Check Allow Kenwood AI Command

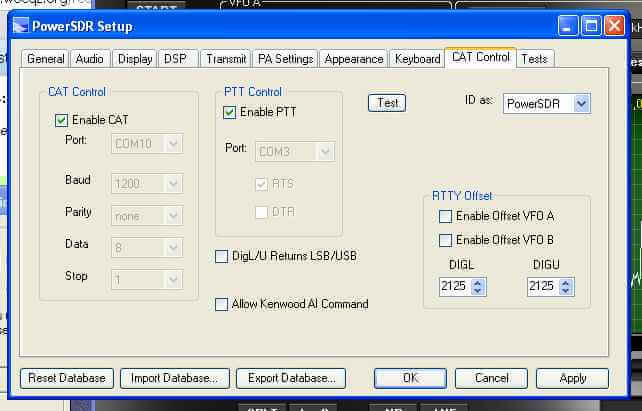point(222,305)
